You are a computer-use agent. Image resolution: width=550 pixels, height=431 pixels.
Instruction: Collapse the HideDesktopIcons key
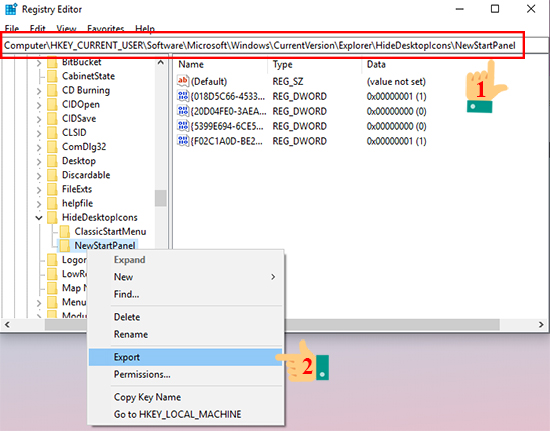tap(39, 218)
